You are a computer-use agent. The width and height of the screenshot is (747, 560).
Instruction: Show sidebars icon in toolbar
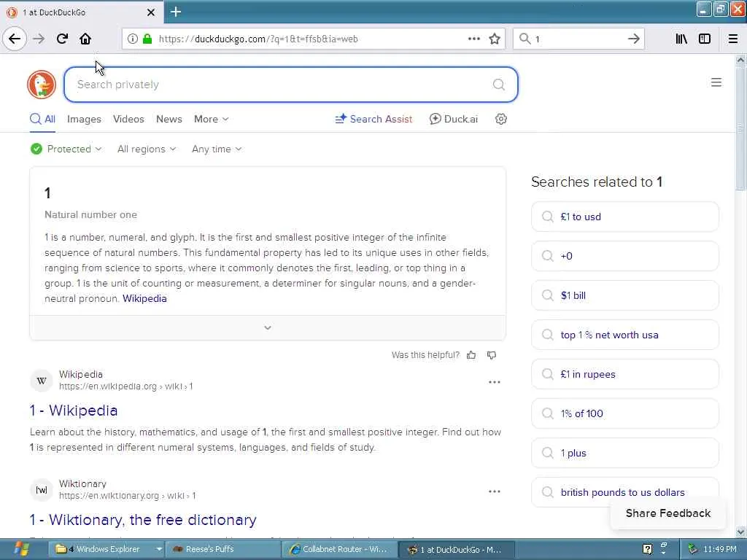coord(705,39)
